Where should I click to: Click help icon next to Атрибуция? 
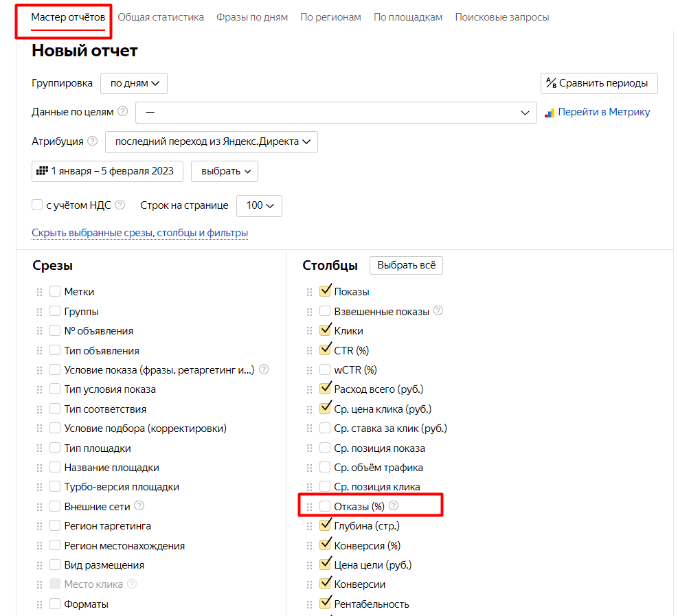tap(93, 141)
